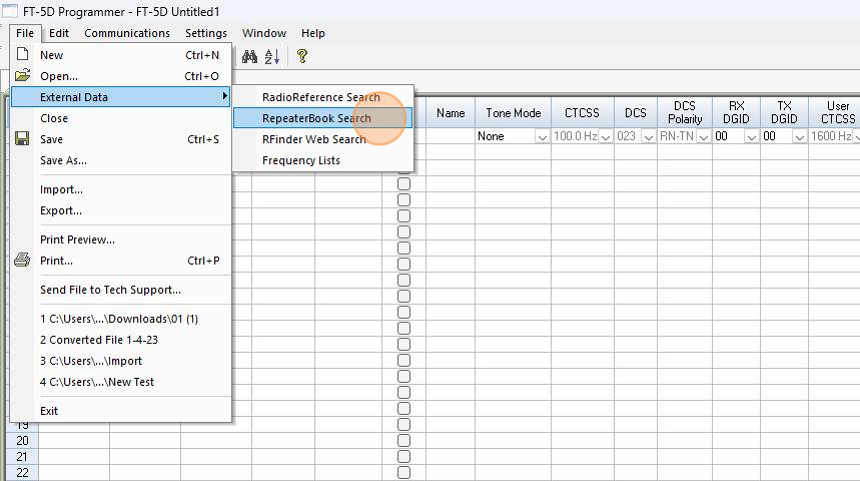Select row header 22
The height and width of the screenshot is (481, 860).
point(22,472)
